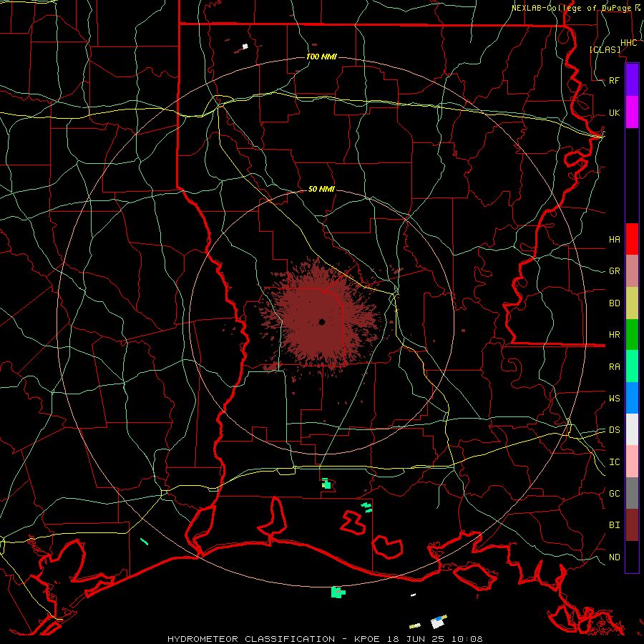Click the black radar site dot
The width and height of the screenshot is (644, 644).
pos(321,322)
